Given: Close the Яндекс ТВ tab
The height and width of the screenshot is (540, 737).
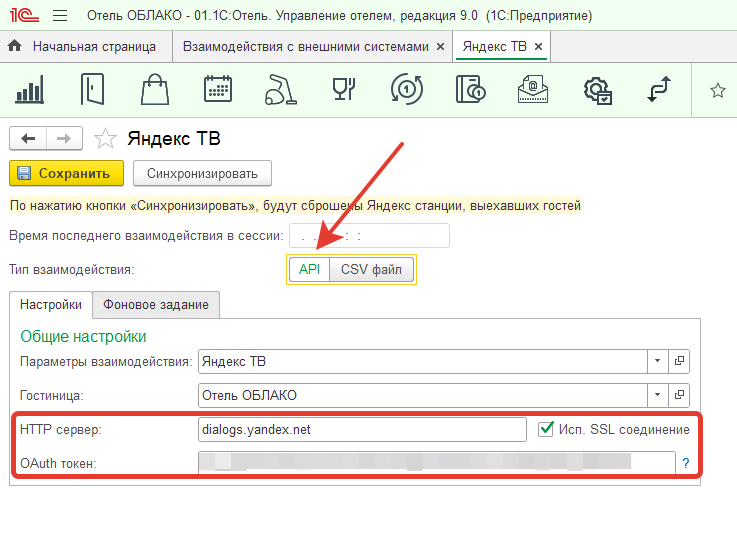Looking at the screenshot, I should [539, 46].
